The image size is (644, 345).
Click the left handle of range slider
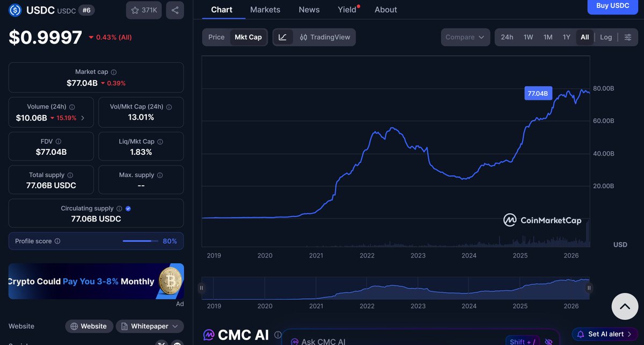(201, 288)
